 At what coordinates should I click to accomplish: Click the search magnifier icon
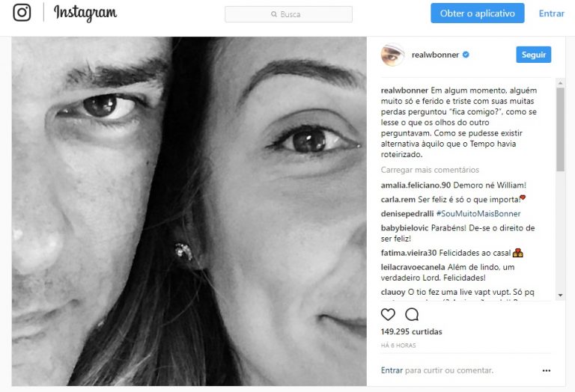(273, 14)
